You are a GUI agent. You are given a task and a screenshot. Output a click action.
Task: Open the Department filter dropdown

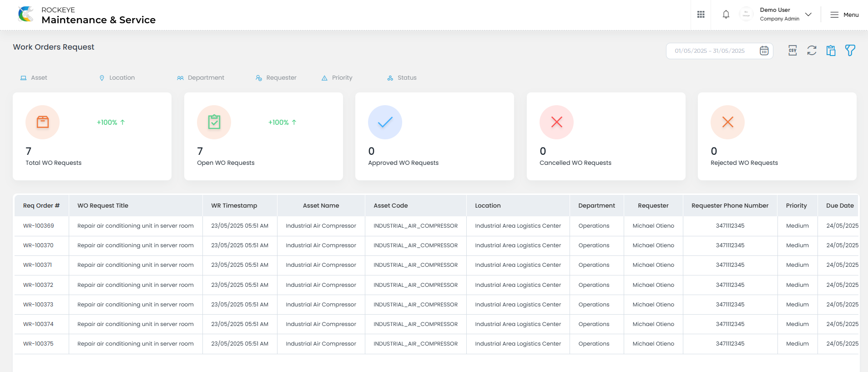201,78
